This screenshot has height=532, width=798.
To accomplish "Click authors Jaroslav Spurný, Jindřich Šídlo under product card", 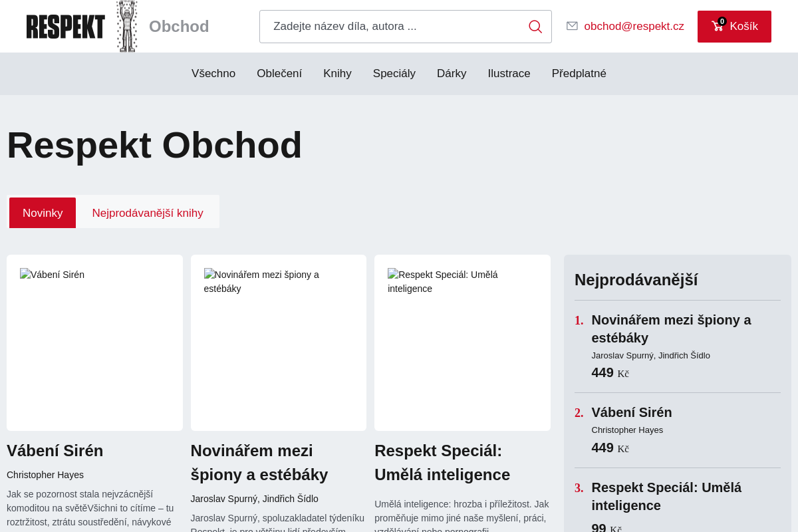I will (x=255, y=499).
